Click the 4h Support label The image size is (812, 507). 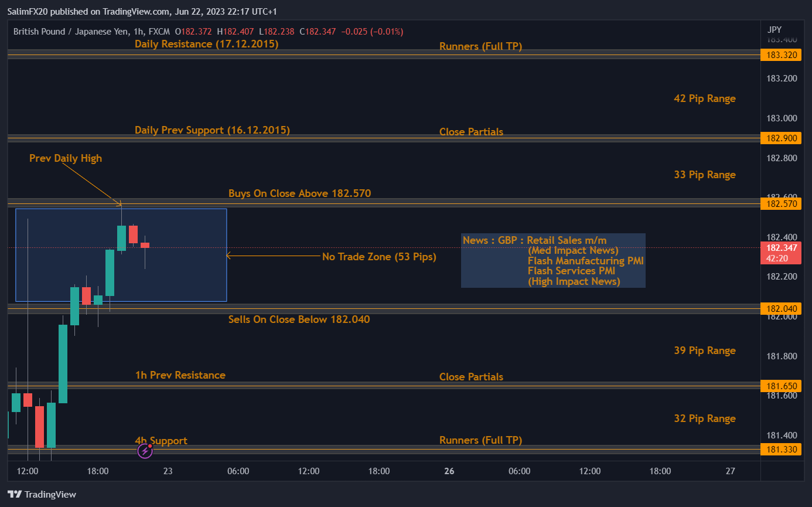[x=161, y=441]
